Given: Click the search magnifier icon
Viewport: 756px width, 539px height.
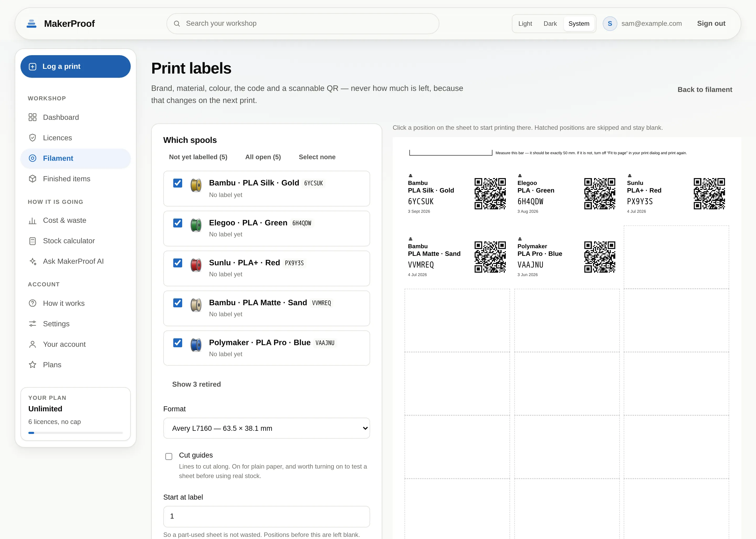Looking at the screenshot, I should click(177, 24).
